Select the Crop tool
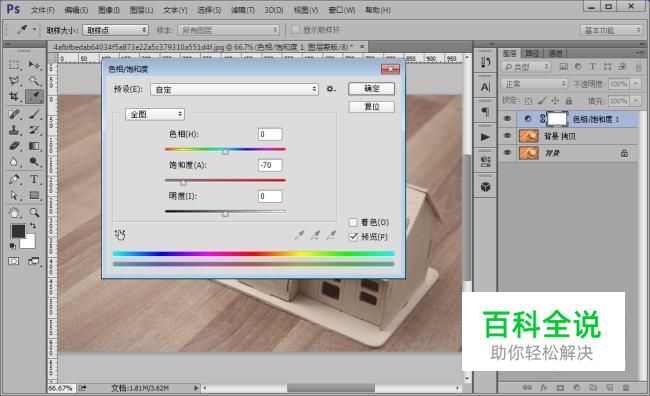The image size is (650, 396). (x=14, y=97)
